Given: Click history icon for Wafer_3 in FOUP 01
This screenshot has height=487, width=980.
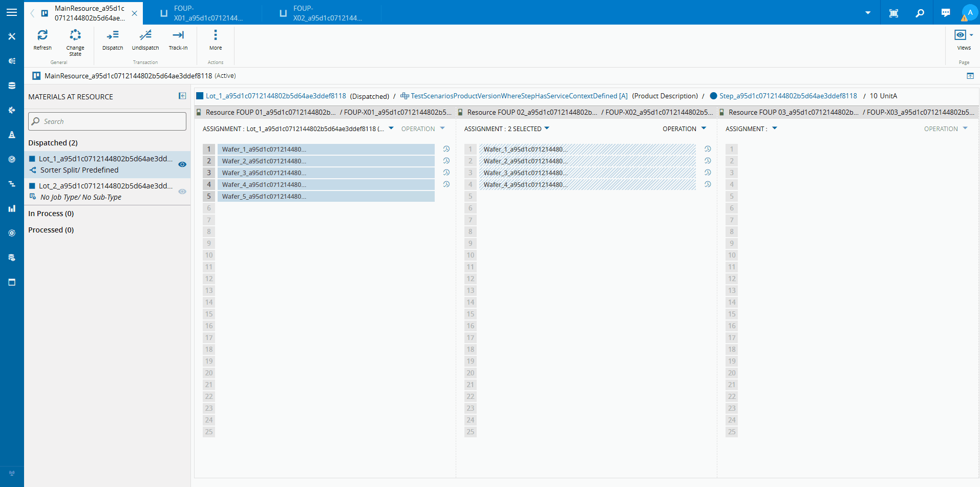Looking at the screenshot, I should 446,173.
